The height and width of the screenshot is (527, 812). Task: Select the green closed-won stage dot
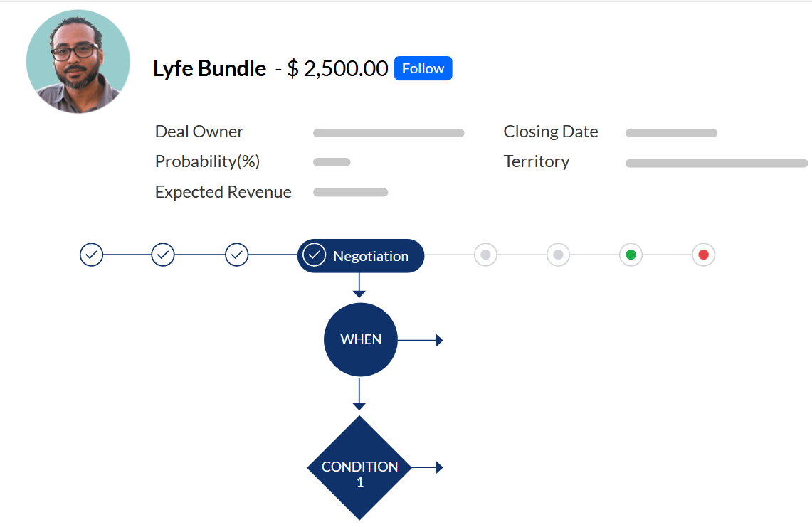tap(631, 255)
